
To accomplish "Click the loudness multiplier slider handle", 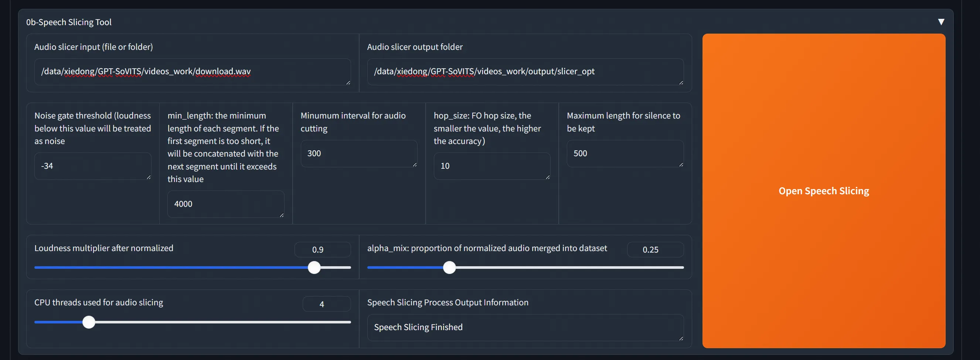I will pos(314,268).
